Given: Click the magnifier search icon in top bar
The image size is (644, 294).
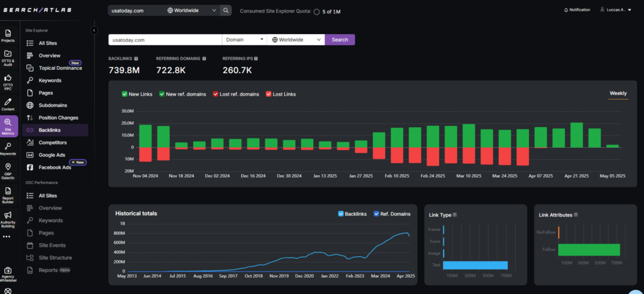Looking at the screenshot, I should pos(226,11).
